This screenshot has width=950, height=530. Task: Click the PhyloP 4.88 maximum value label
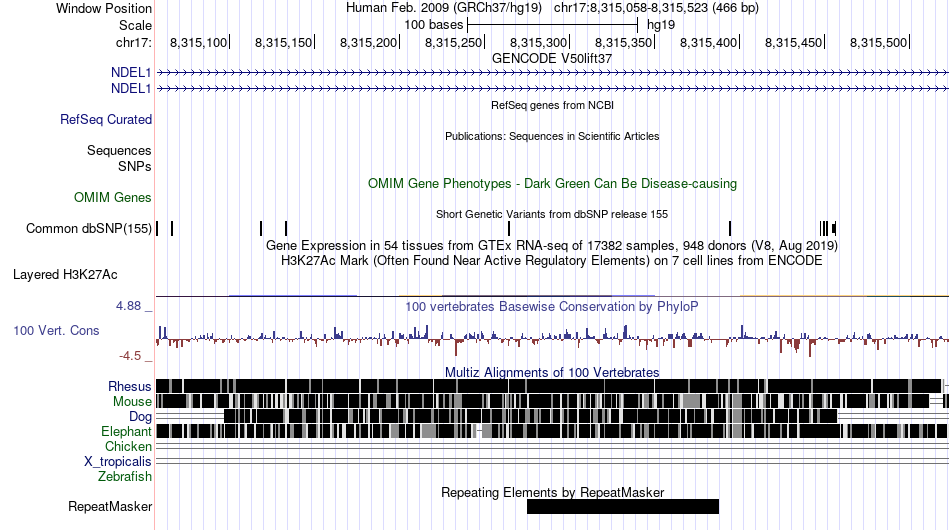tap(128, 306)
